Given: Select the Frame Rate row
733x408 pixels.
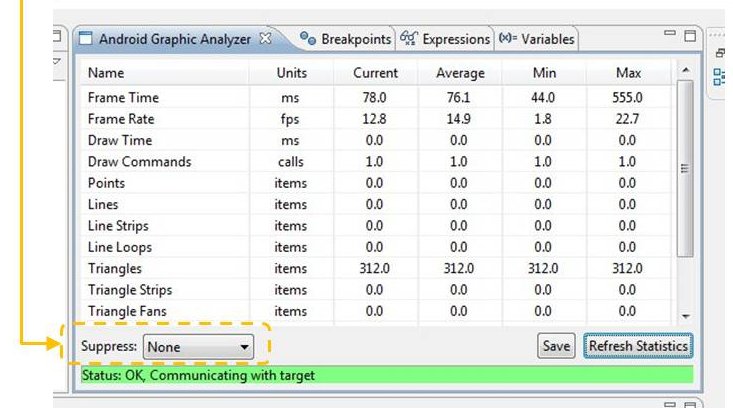Looking at the screenshot, I should [x=375, y=119].
